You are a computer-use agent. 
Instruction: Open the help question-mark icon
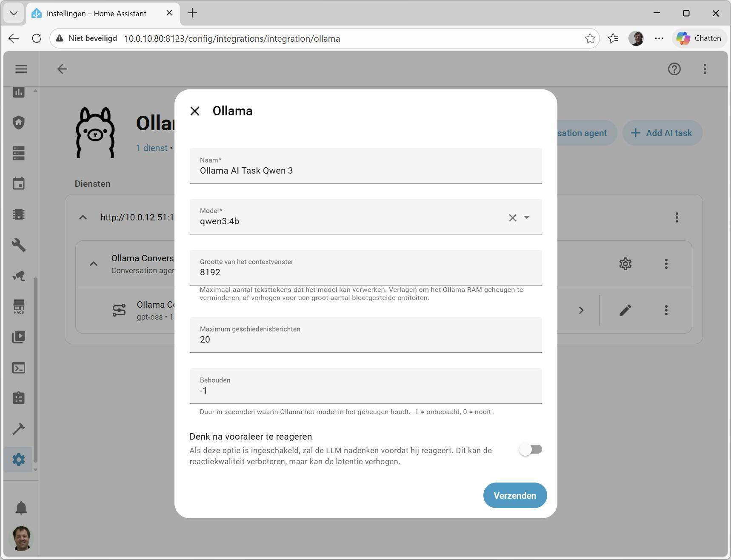tap(674, 69)
